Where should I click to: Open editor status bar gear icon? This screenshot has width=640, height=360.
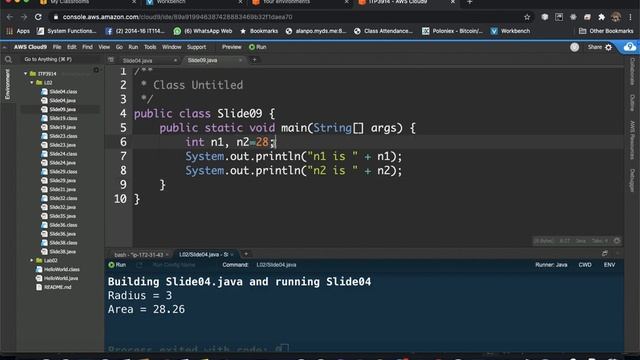(617, 241)
